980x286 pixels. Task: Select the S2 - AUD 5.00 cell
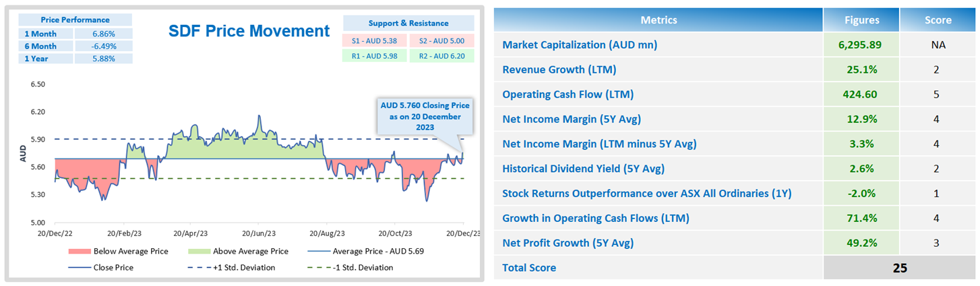pos(441,40)
